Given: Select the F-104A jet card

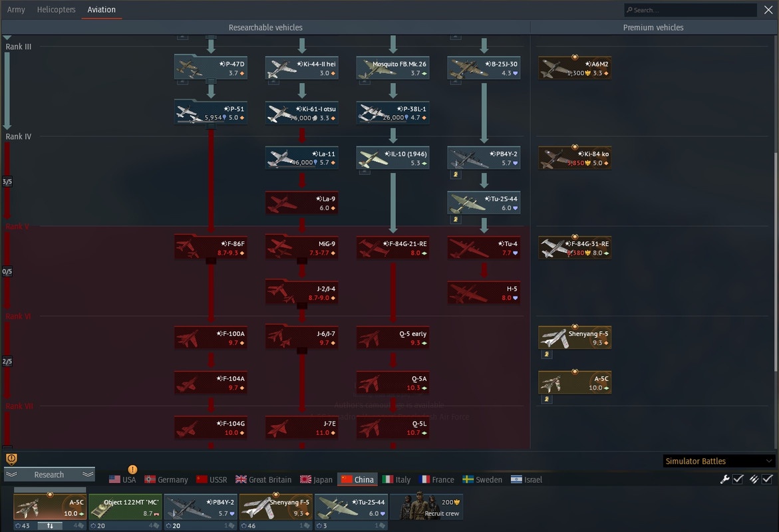Looking at the screenshot, I should 211,382.
